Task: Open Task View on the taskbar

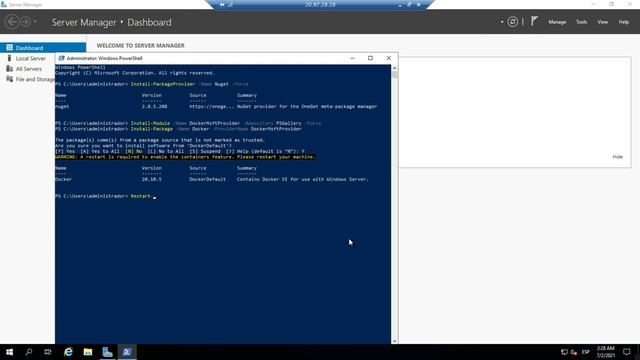Action: pos(48,352)
